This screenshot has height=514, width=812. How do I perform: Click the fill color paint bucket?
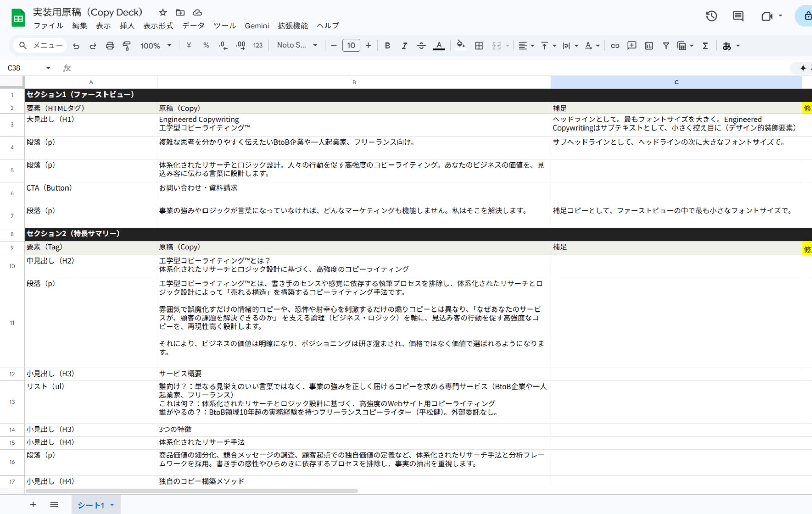point(460,45)
